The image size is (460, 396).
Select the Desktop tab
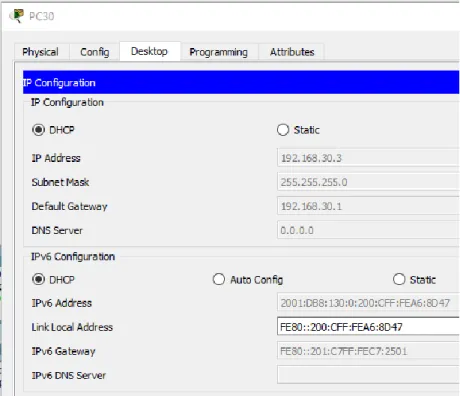[149, 51]
